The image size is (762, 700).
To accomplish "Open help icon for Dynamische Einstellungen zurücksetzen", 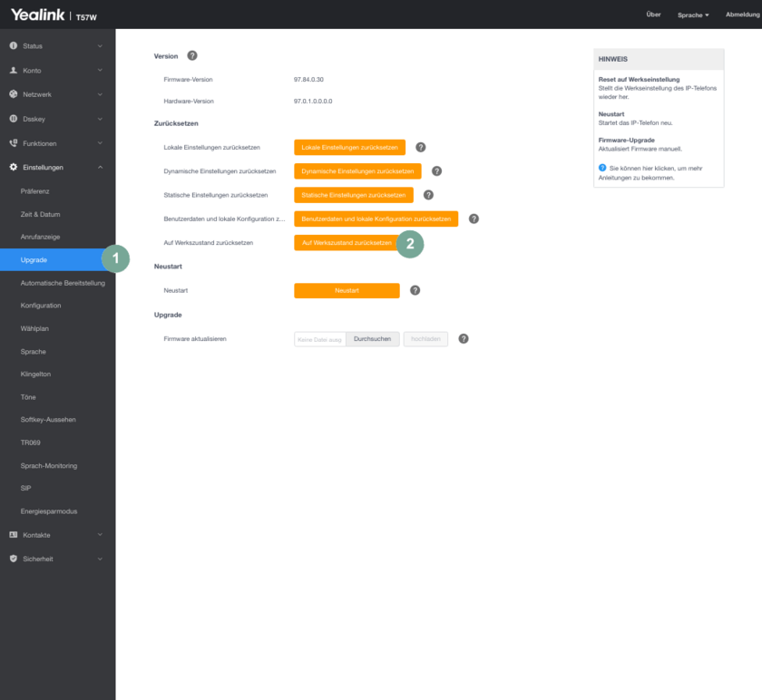I will 437,171.
